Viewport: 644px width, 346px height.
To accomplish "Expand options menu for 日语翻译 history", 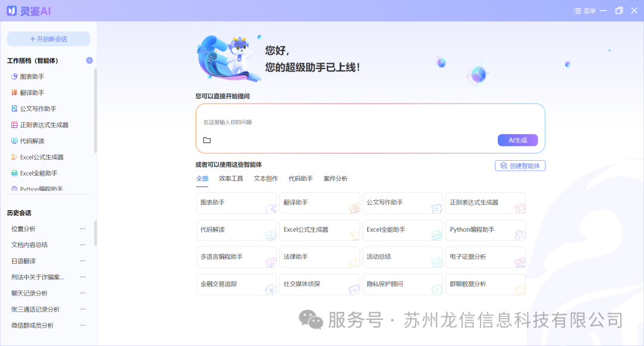I will 83,261.
